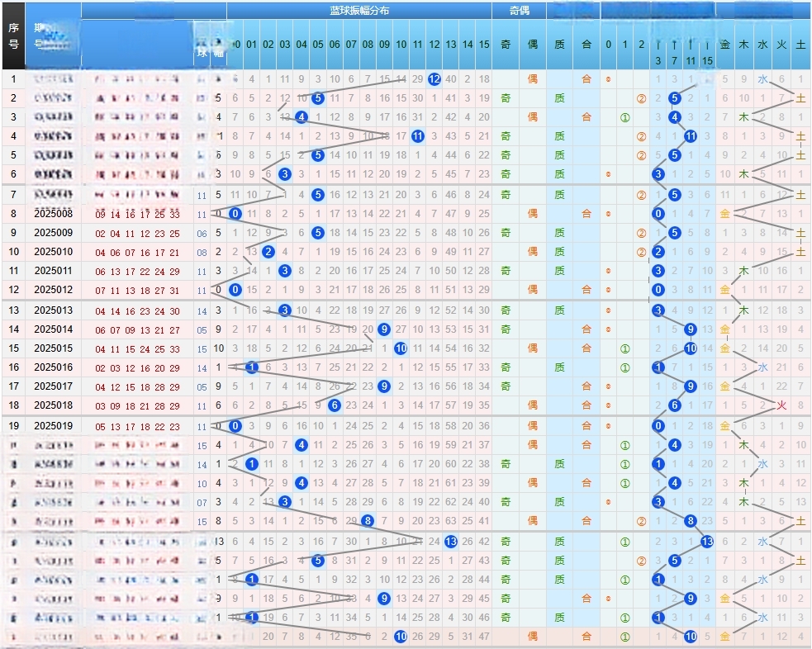
Task: Select period number 2025008
Action: pos(54,213)
